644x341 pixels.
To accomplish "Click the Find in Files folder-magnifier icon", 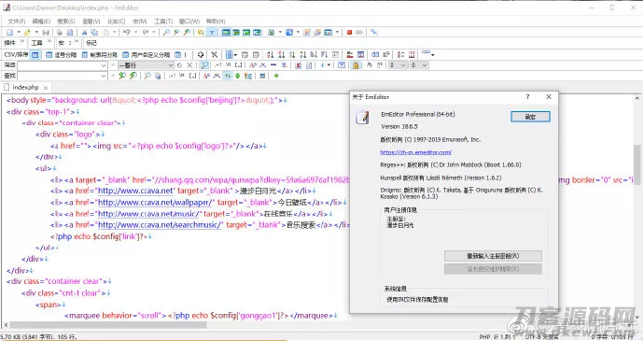I will tap(201, 32).
